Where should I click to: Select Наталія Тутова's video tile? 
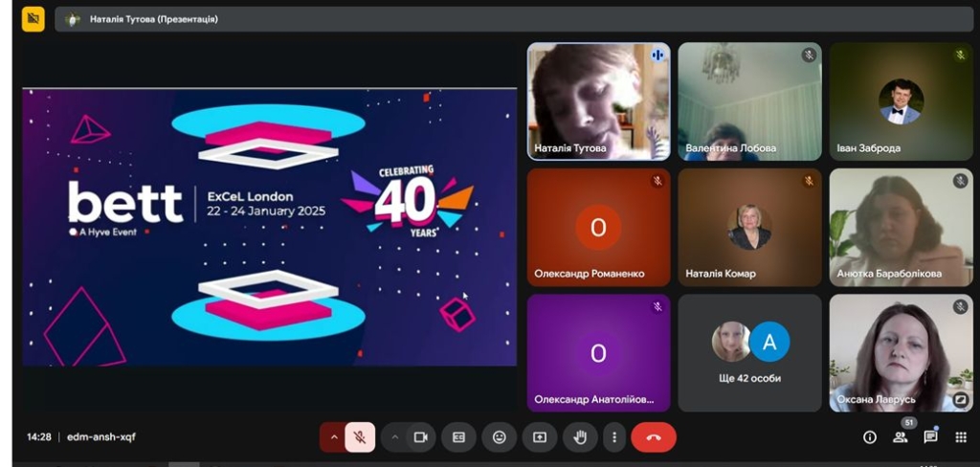[x=598, y=100]
